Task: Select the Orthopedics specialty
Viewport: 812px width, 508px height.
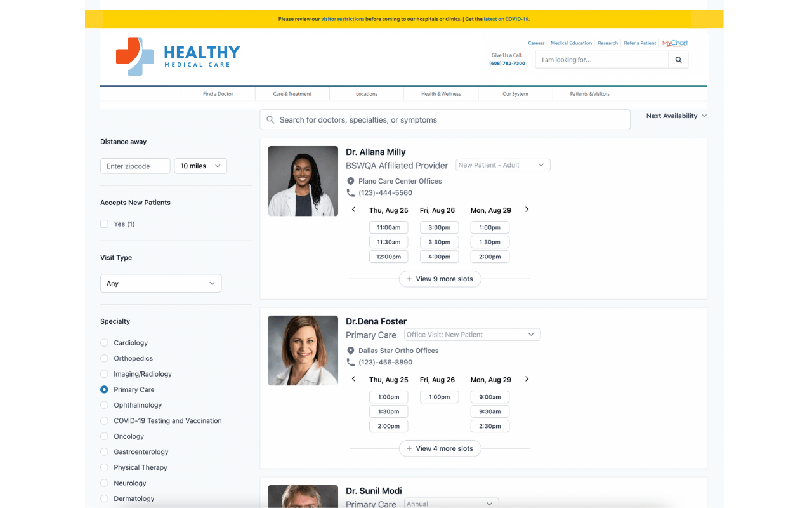Action: click(x=104, y=358)
